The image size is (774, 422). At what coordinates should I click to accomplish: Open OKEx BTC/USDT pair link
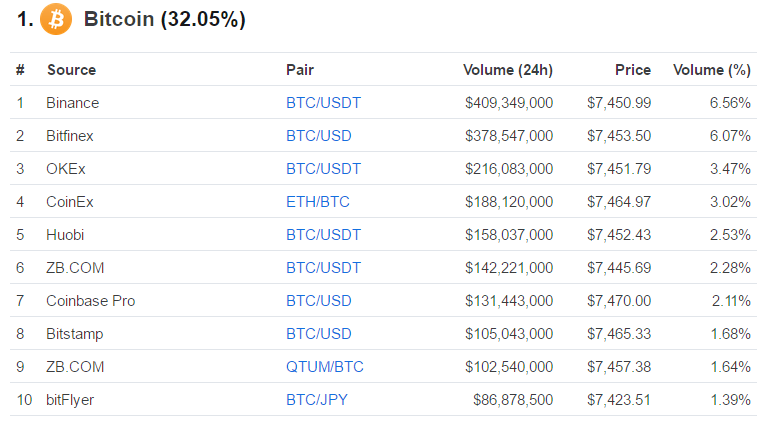(323, 169)
